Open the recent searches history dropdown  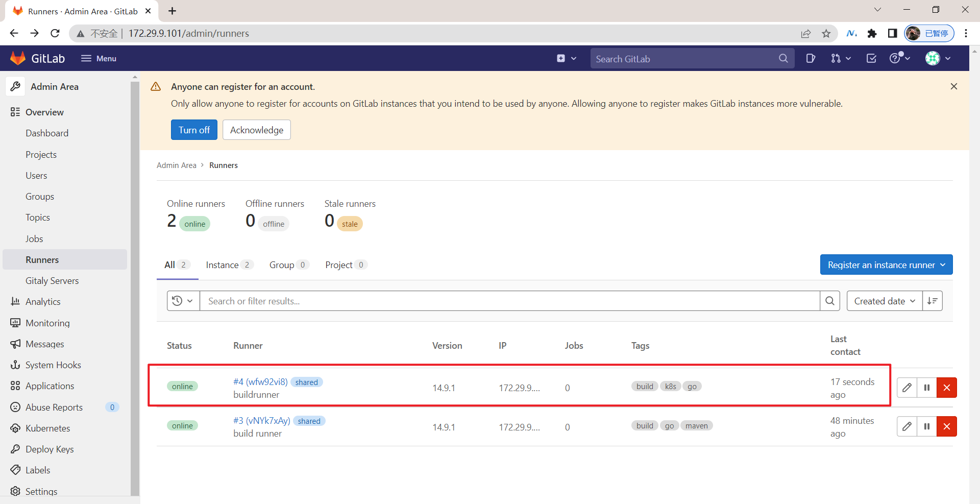tap(183, 301)
